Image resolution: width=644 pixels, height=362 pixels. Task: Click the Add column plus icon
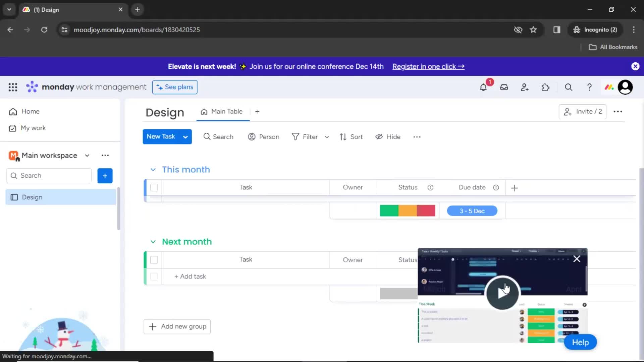(514, 187)
